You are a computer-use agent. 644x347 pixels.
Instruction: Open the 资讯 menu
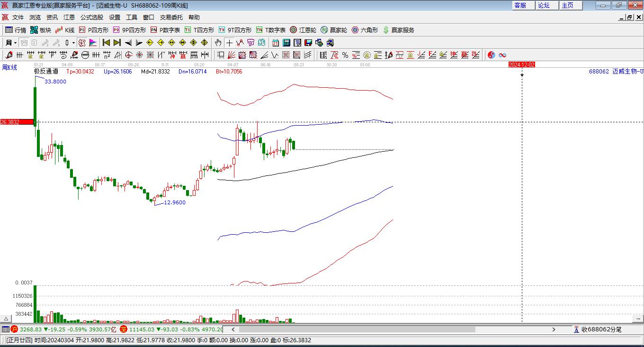click(x=52, y=17)
